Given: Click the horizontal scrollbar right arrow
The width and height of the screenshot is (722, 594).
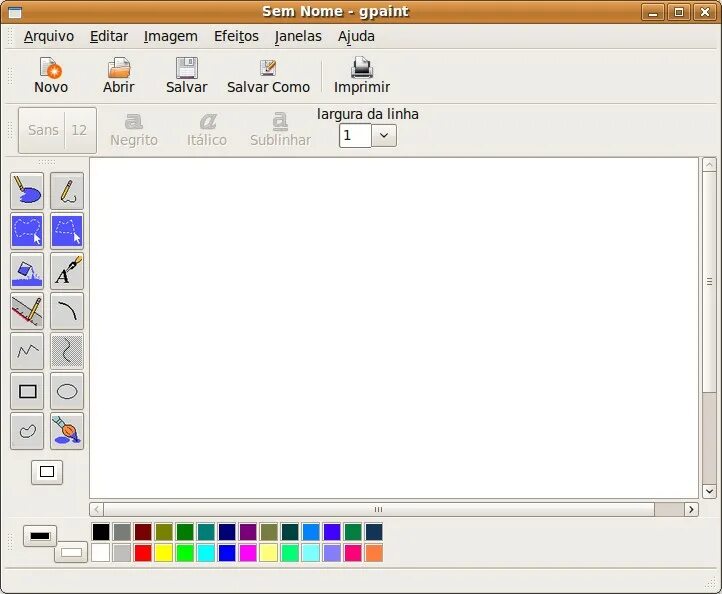Looking at the screenshot, I should coord(691,509).
